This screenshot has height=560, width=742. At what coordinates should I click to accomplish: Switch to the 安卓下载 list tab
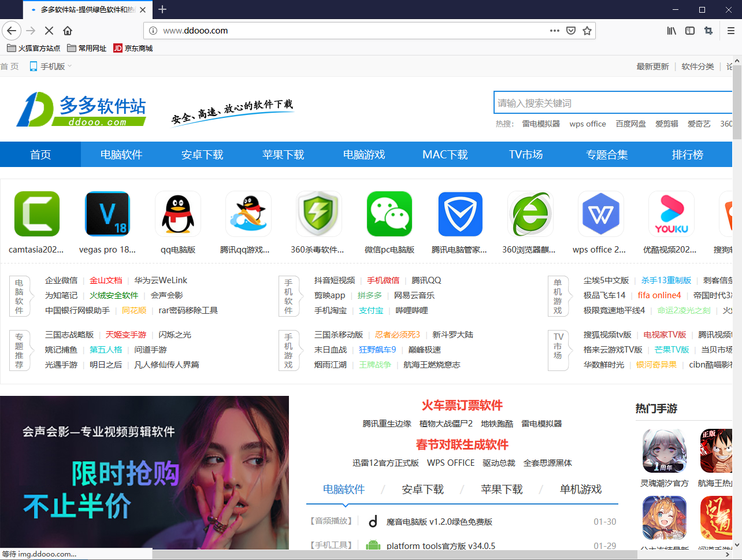(x=423, y=489)
